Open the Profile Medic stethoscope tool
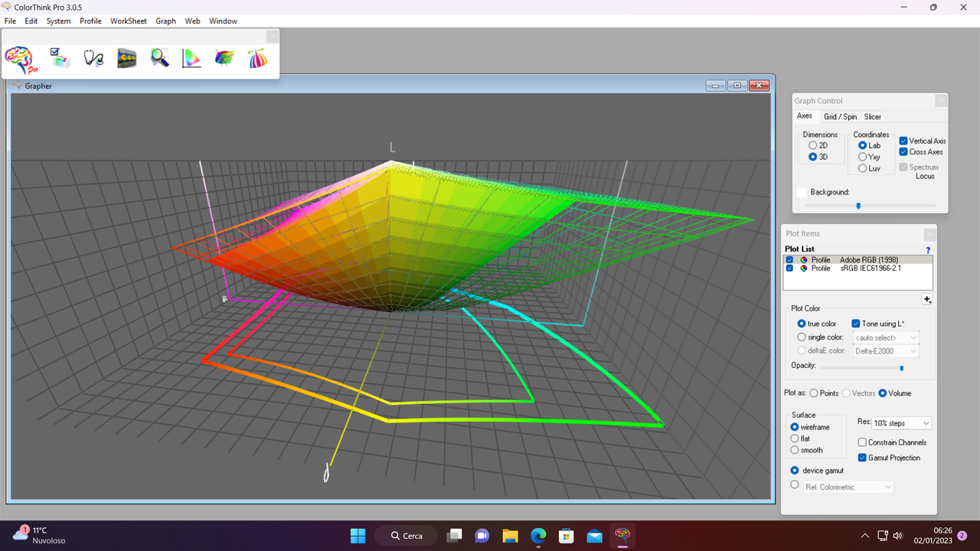 coord(93,57)
